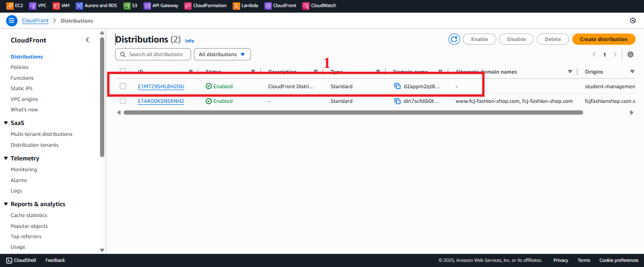Open the All distributions filter dropdown
644x267 pixels.
coord(222,54)
